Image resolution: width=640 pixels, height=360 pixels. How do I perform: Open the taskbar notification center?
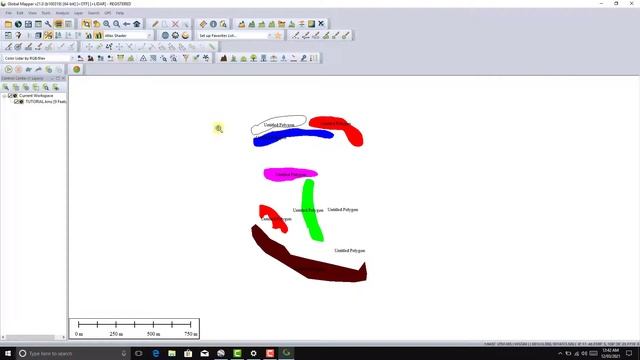coord(629,353)
